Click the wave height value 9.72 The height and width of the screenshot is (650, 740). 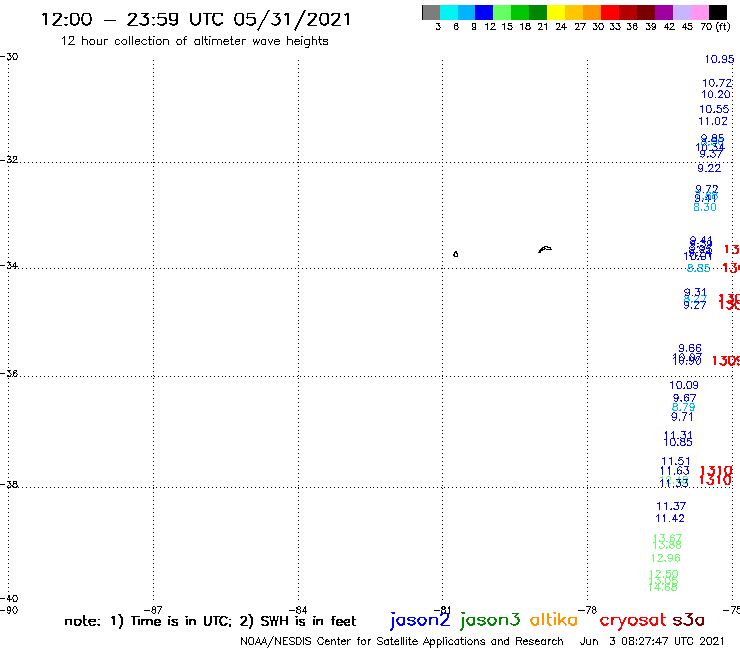coord(706,189)
